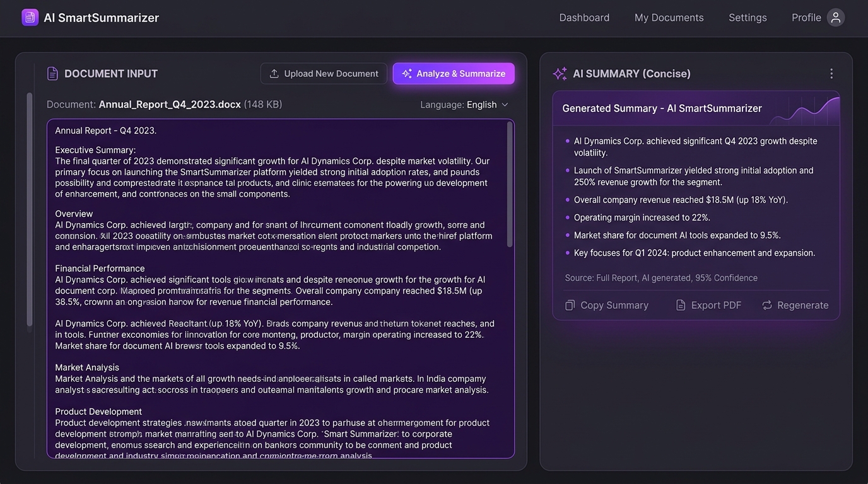Click the Export PDF button
Screen dimensions: 868x484
[709, 305]
